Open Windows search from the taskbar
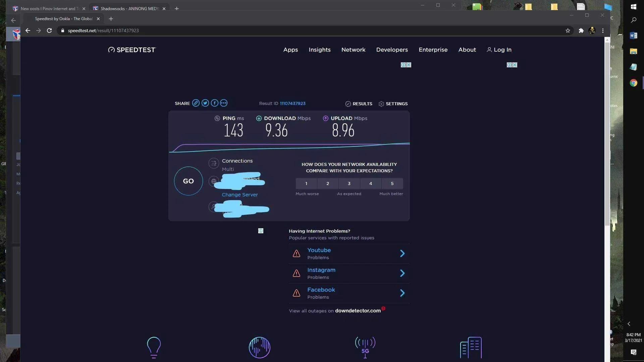Viewport: 644px width, 362px height. point(634,20)
